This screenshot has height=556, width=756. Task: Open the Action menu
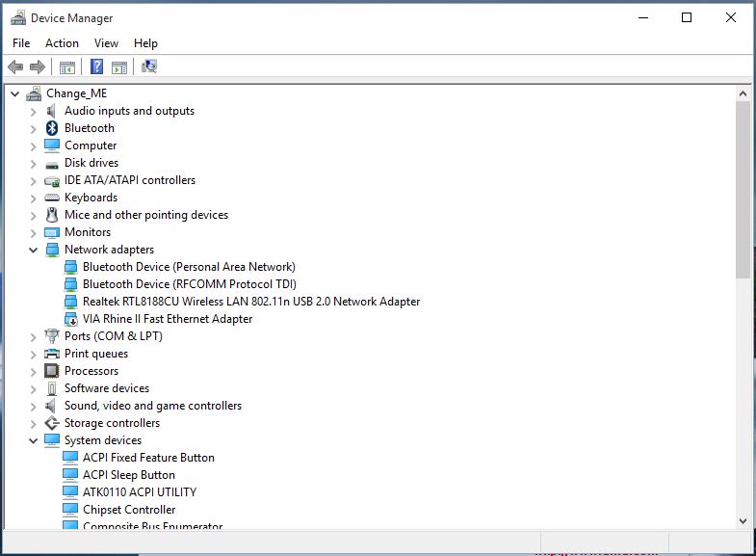point(62,43)
